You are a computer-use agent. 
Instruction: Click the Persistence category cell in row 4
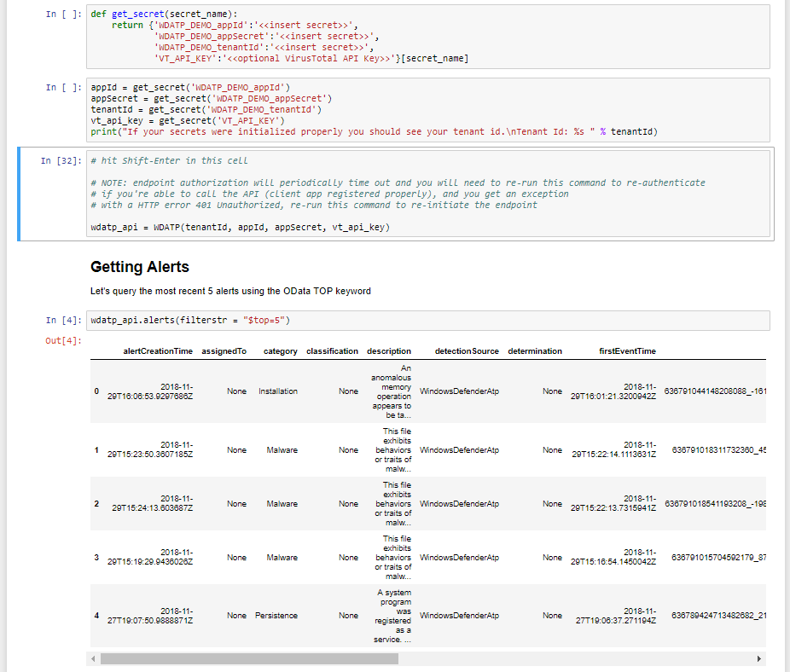[x=276, y=616]
